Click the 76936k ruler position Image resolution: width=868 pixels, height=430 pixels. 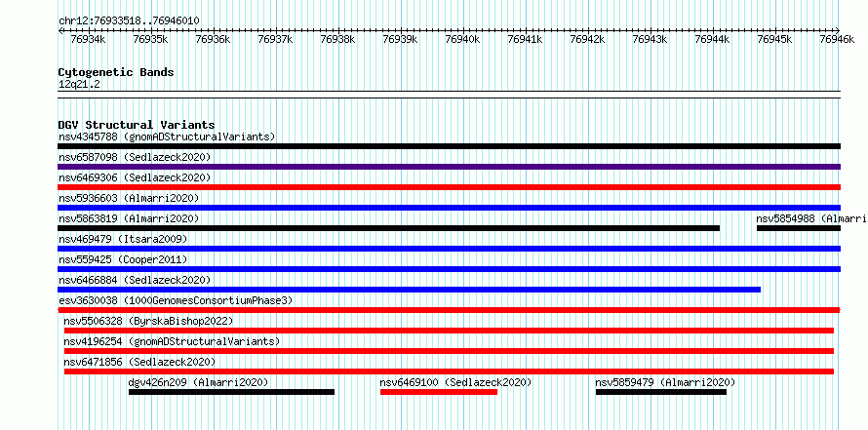click(214, 39)
